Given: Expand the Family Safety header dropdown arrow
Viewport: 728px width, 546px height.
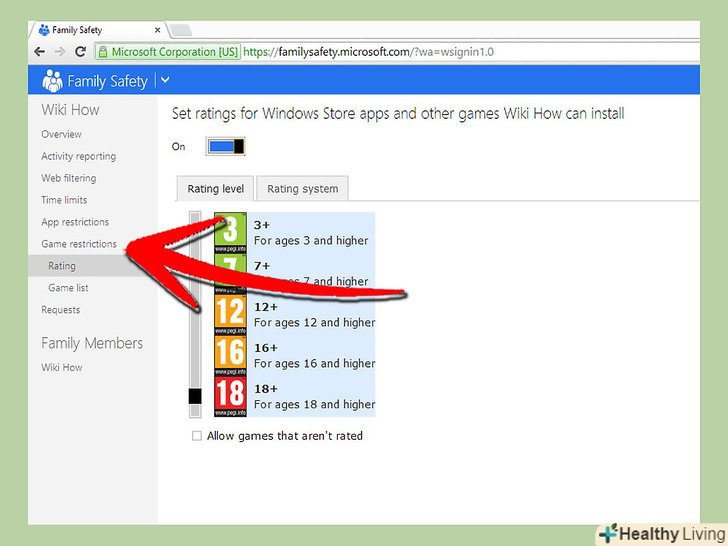Looking at the screenshot, I should tap(165, 80).
